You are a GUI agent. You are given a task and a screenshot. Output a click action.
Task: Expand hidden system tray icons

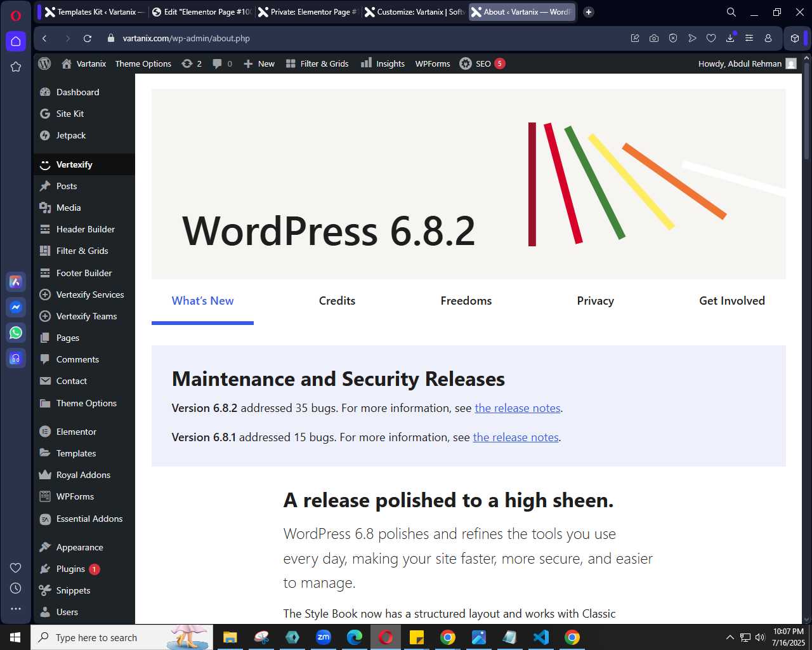[730, 637]
